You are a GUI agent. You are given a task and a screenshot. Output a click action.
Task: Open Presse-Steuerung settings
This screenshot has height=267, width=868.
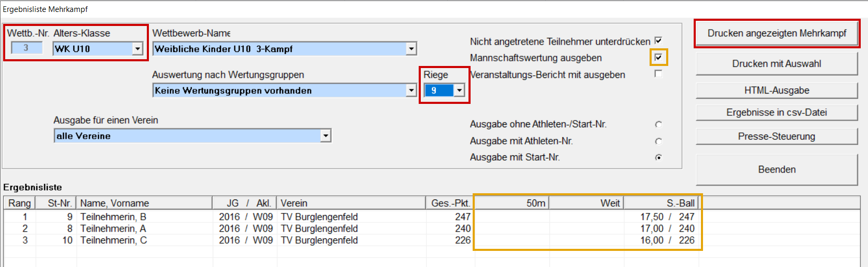coord(776,137)
